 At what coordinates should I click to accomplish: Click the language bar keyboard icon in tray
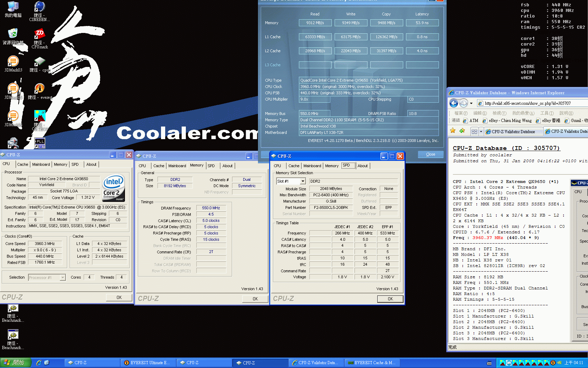pyautogui.click(x=489, y=363)
